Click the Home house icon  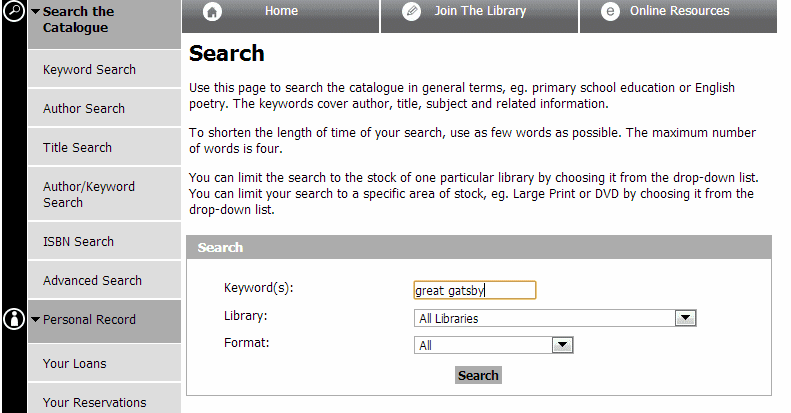pyautogui.click(x=212, y=12)
